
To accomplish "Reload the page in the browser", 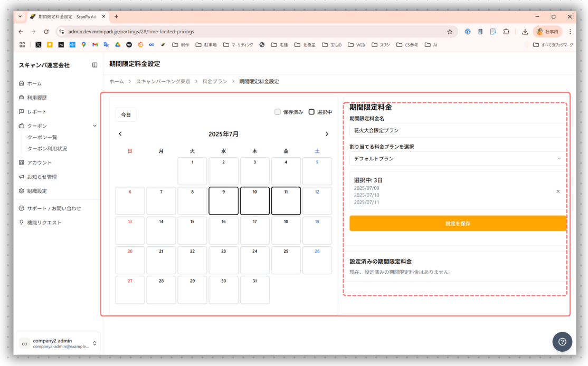I will (x=46, y=32).
